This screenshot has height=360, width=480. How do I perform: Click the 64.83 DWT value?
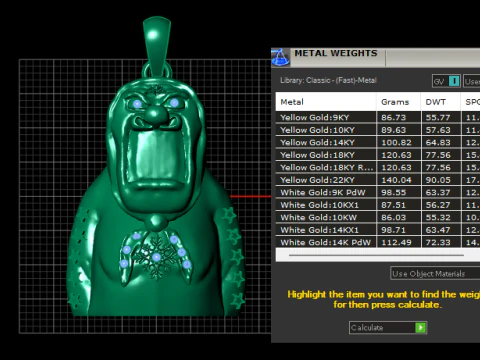pyautogui.click(x=438, y=143)
